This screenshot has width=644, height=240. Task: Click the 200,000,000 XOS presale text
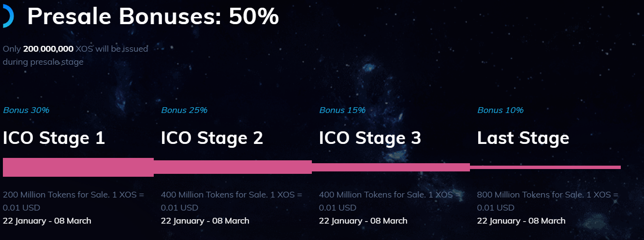tap(75, 55)
